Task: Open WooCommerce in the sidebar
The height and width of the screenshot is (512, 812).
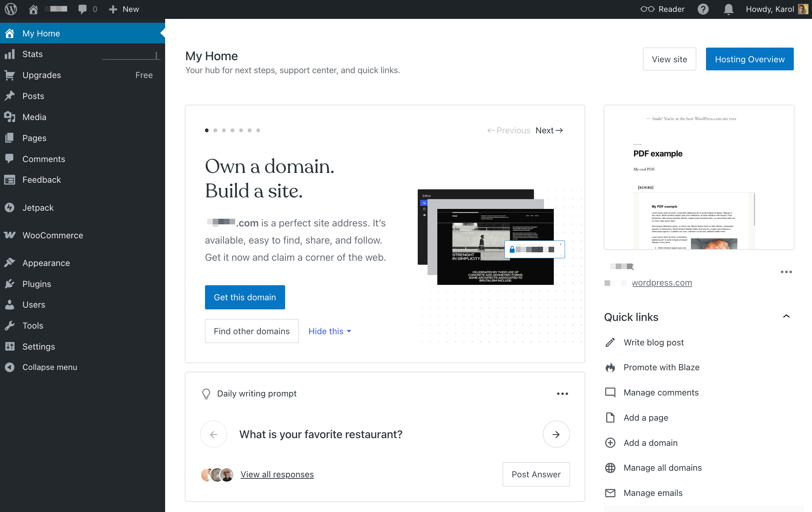Action: pos(53,235)
